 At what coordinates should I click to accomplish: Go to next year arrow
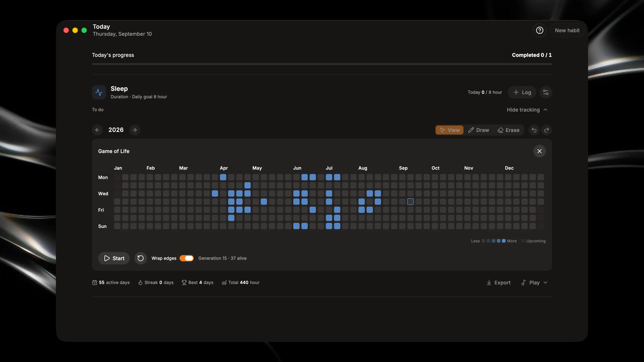pyautogui.click(x=135, y=130)
